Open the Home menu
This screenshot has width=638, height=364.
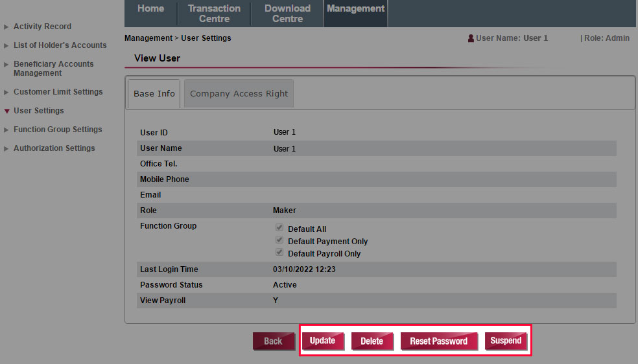point(150,14)
